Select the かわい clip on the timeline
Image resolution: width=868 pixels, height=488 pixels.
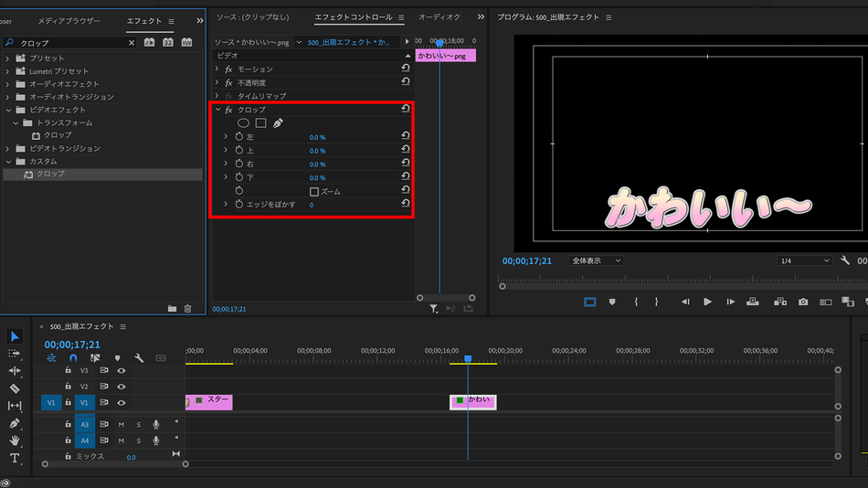click(472, 402)
